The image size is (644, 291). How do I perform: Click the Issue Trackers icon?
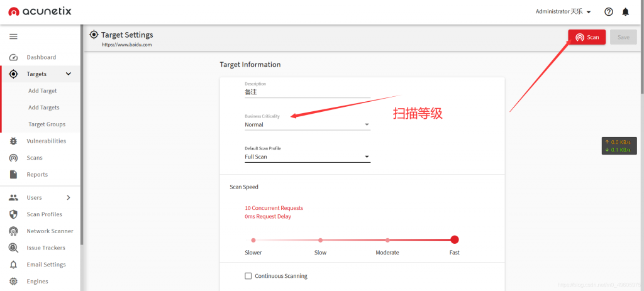(x=14, y=248)
